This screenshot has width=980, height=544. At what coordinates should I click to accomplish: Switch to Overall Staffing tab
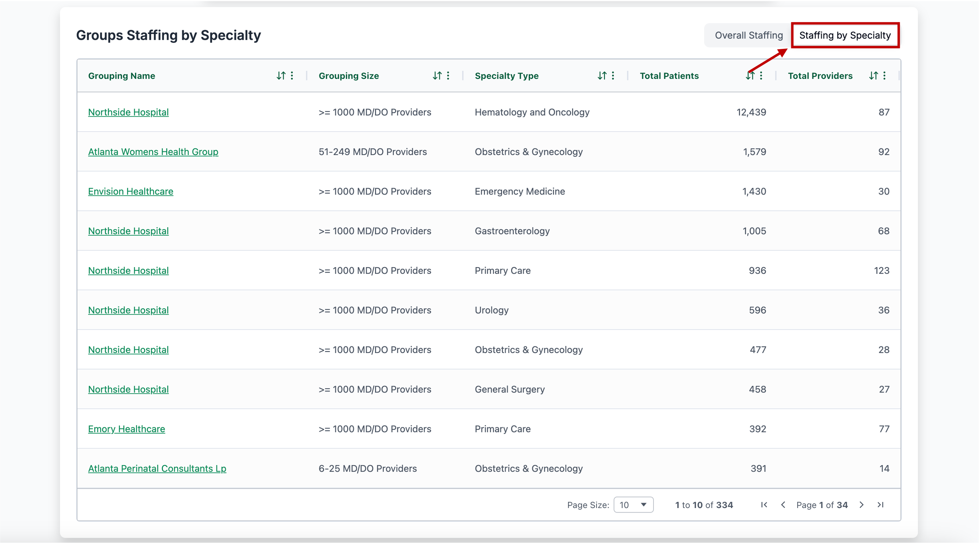point(749,35)
